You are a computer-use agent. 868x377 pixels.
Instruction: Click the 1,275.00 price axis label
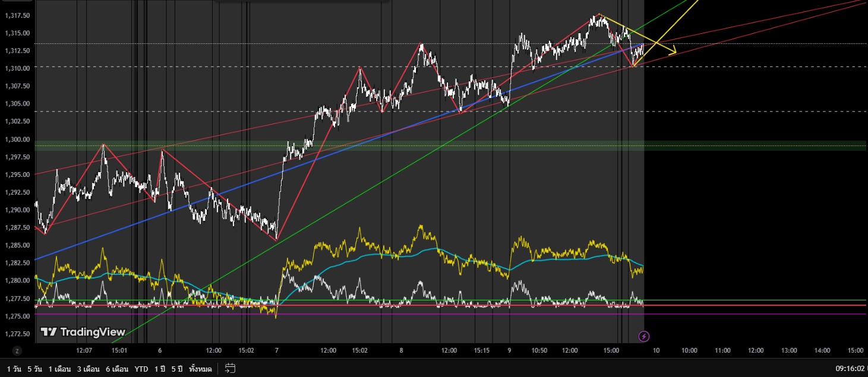[x=17, y=316]
